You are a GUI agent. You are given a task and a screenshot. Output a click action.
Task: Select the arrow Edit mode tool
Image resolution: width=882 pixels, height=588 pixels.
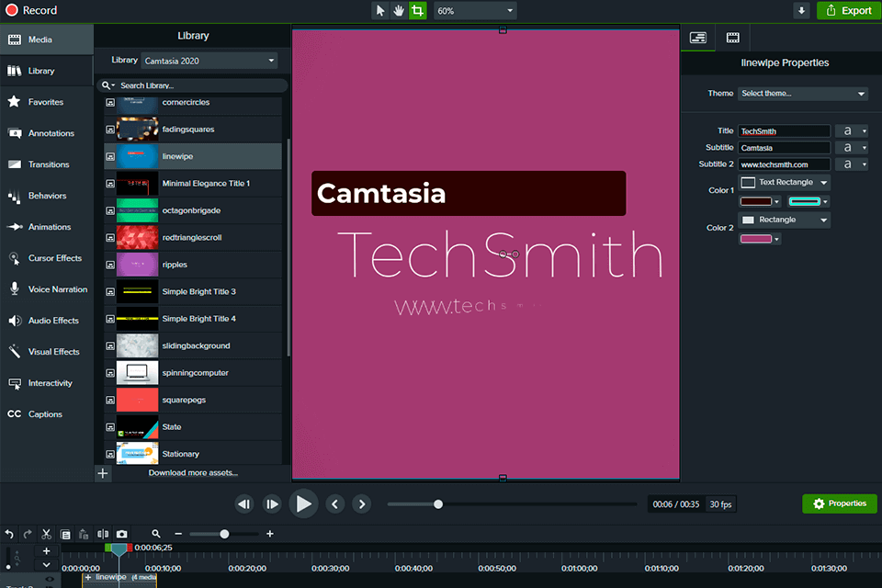(x=380, y=11)
